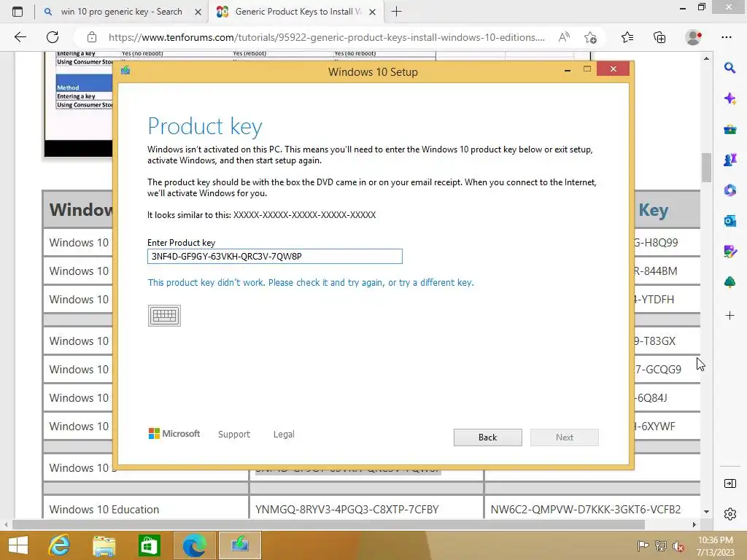Go back to the previous page
This screenshot has height=560, width=747.
[x=20, y=37]
